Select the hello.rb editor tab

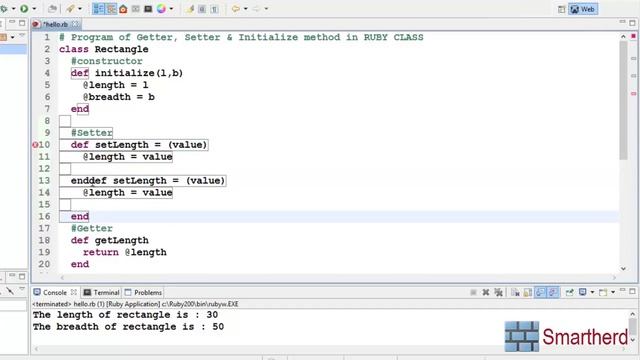click(x=55, y=24)
